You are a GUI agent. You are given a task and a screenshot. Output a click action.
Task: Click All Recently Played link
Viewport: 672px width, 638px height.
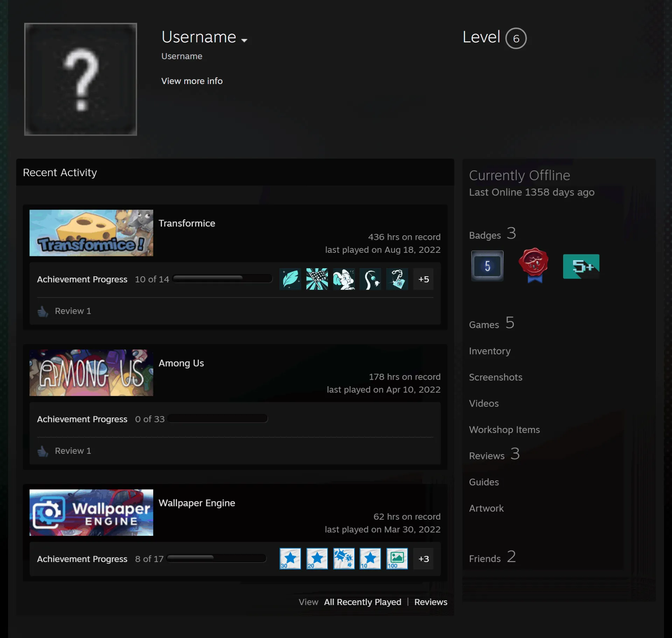pos(363,602)
